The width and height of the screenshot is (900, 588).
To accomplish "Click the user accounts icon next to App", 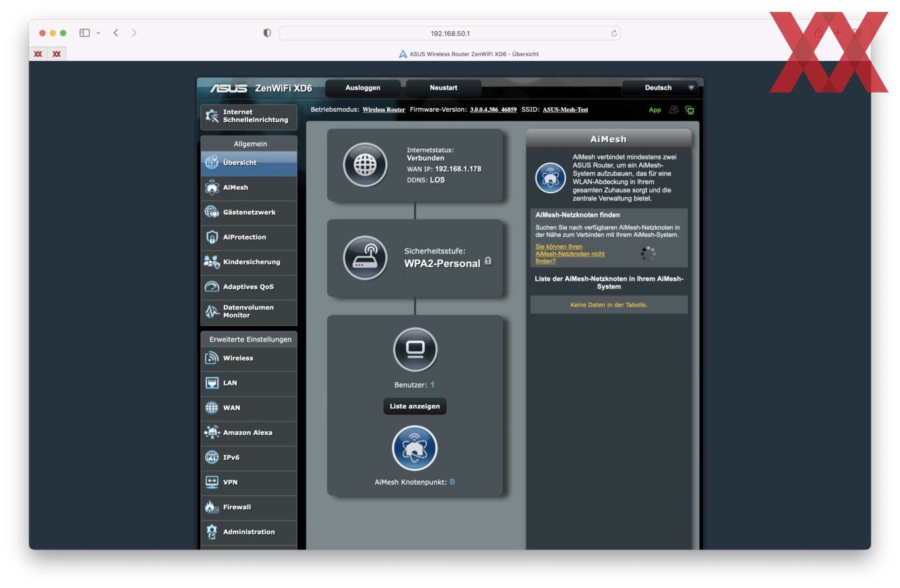I will [x=674, y=110].
